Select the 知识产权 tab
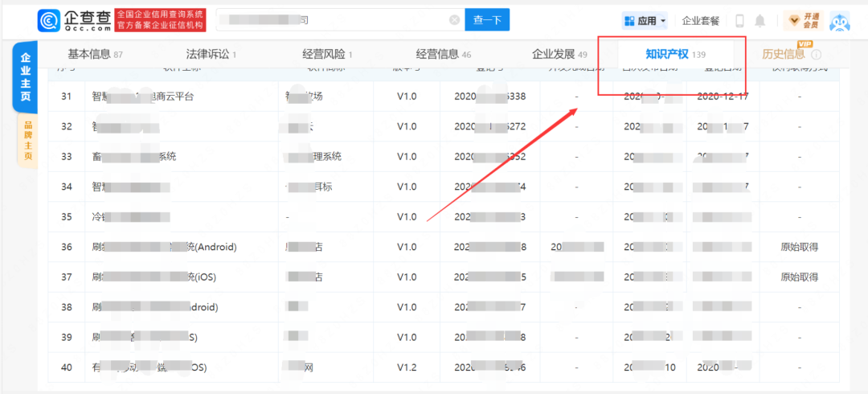This screenshot has height=394, width=868. pyautogui.click(x=675, y=55)
